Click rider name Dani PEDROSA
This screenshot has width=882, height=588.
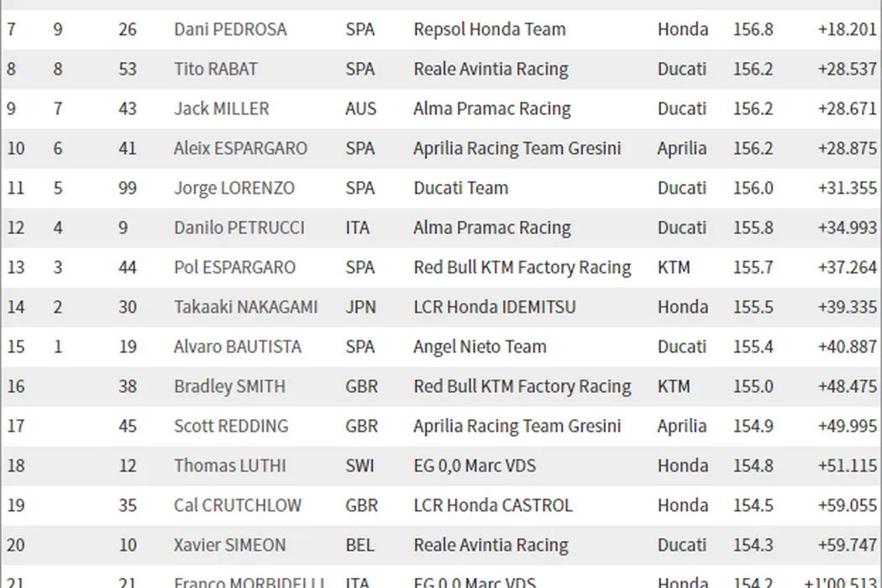pyautogui.click(x=230, y=29)
